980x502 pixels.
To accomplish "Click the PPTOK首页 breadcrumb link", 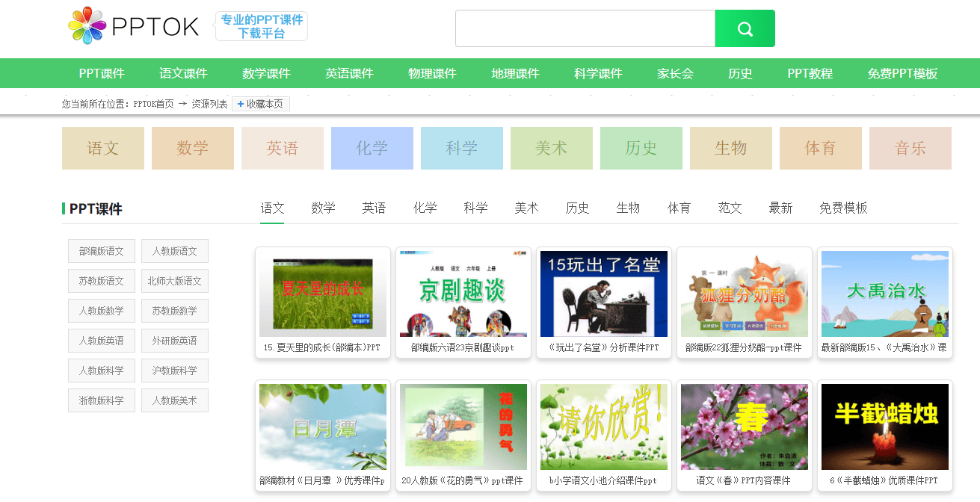I will (x=153, y=105).
